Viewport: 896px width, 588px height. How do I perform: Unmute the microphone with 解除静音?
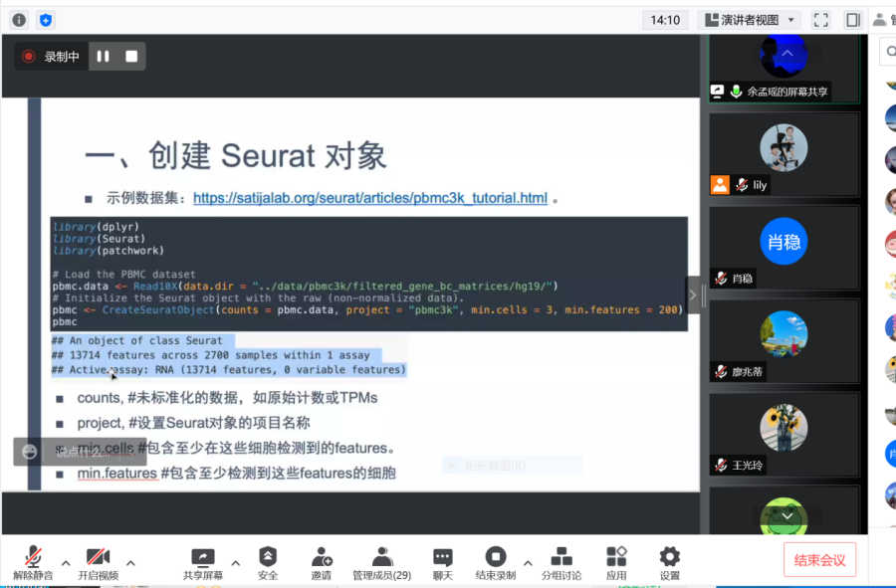click(33, 562)
